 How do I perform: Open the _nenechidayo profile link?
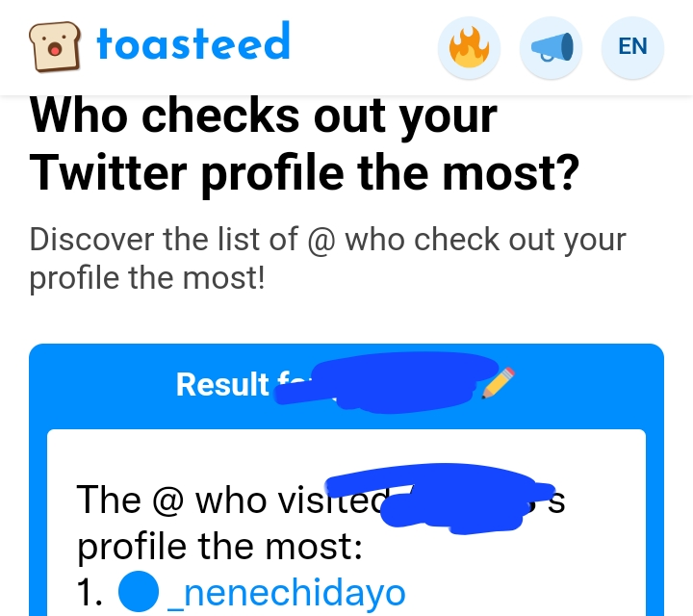coord(287,593)
